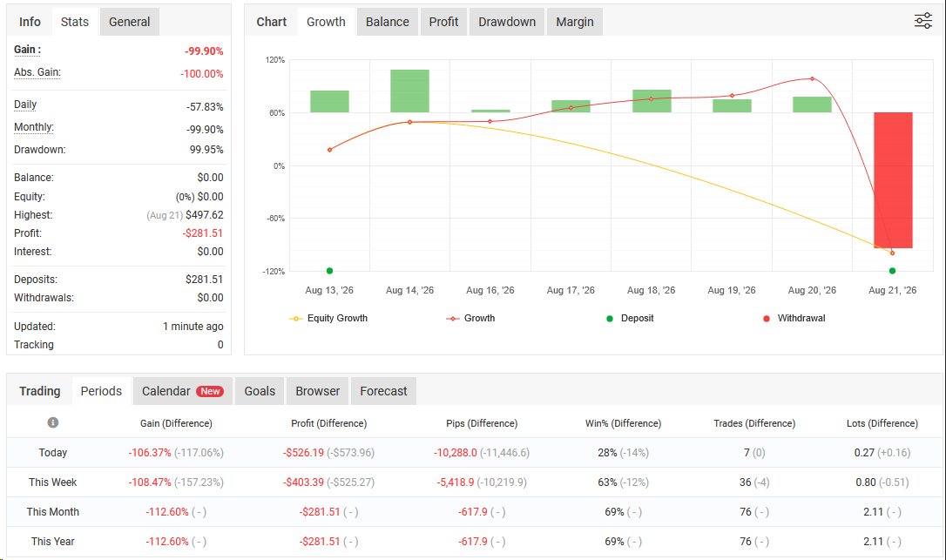Open the Margin chart tab
This screenshot has width=946, height=560.
pyautogui.click(x=574, y=22)
